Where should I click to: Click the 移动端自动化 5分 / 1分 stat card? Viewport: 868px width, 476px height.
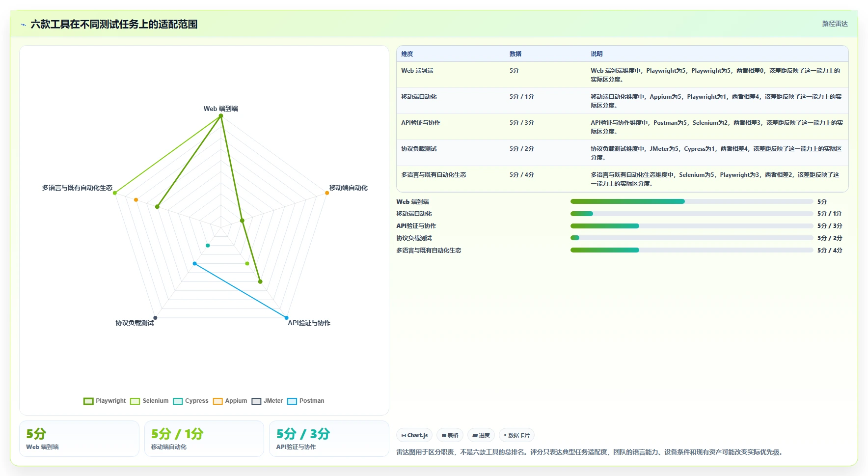[204, 439]
